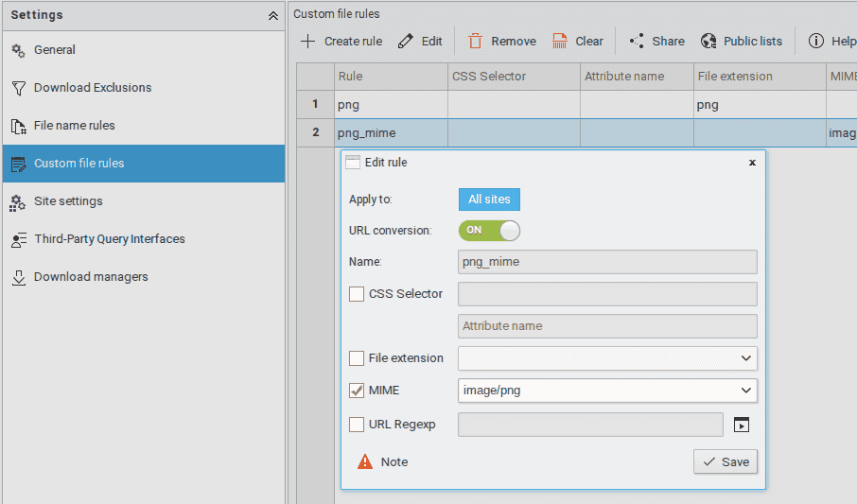The height and width of the screenshot is (504, 857).
Task: Enable the File extension checkbox
Action: tap(357, 358)
